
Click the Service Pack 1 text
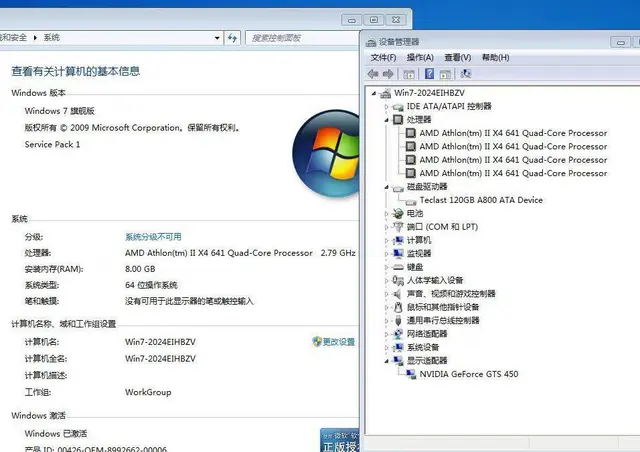click(52, 145)
